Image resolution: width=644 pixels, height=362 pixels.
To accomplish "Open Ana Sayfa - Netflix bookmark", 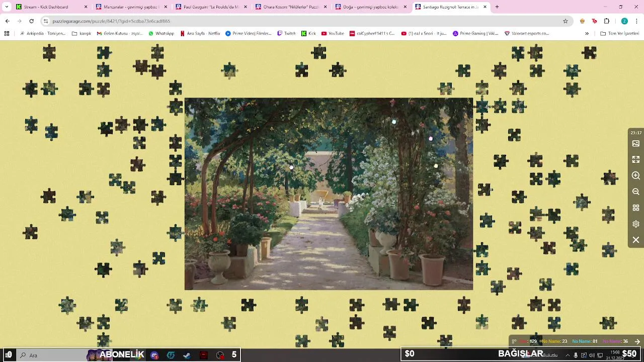I will [200, 34].
